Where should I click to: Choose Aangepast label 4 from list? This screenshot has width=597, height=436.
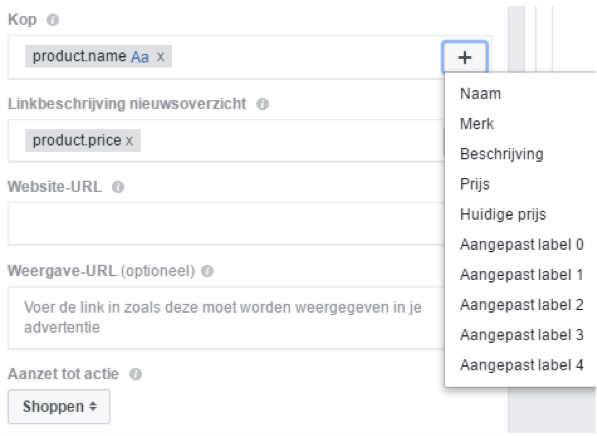coord(520,365)
